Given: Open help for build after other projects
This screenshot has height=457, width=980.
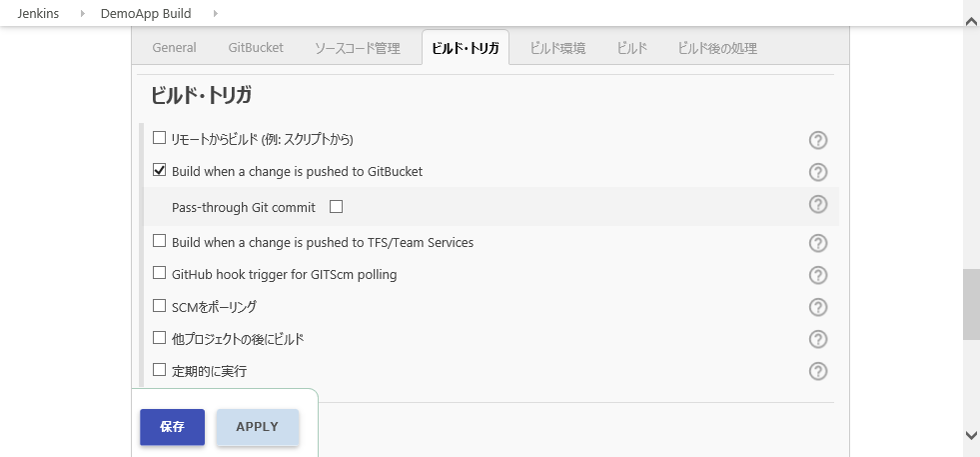Looking at the screenshot, I should (x=818, y=339).
